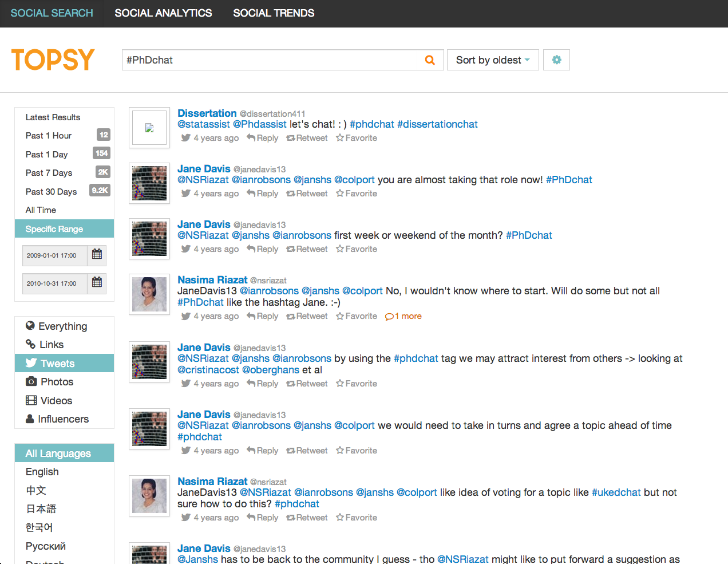The height and width of the screenshot is (564, 728).
Task: Reply to 'wouldn't know where to start' tweet
Action: [x=263, y=316]
